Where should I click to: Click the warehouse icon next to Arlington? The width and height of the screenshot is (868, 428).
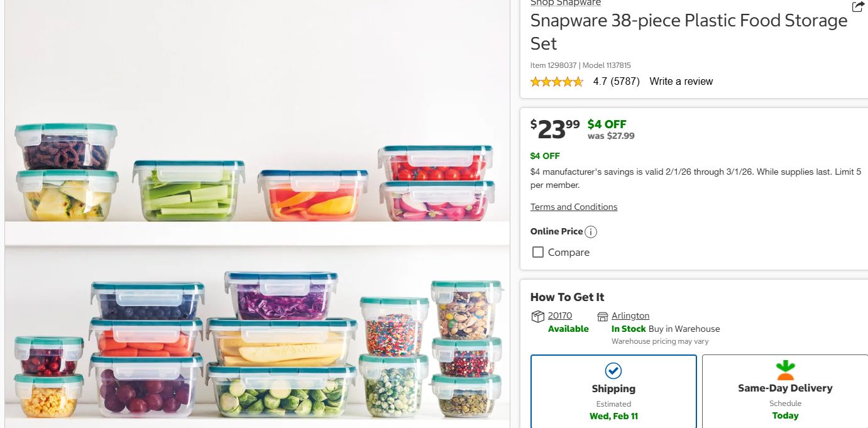[x=601, y=316]
